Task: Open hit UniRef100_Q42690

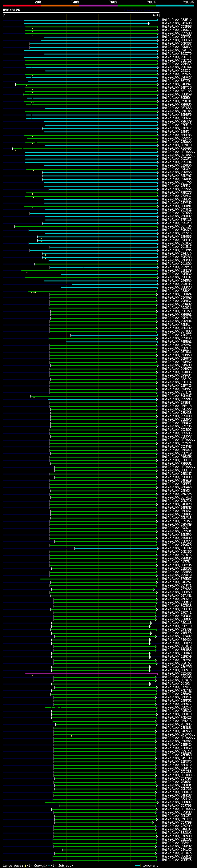Action: pos(177,23)
